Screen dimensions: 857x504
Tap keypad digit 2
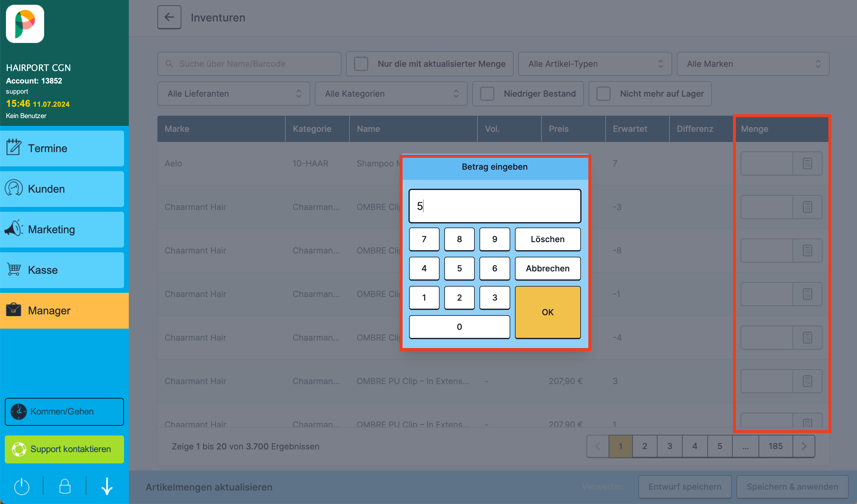tap(460, 298)
